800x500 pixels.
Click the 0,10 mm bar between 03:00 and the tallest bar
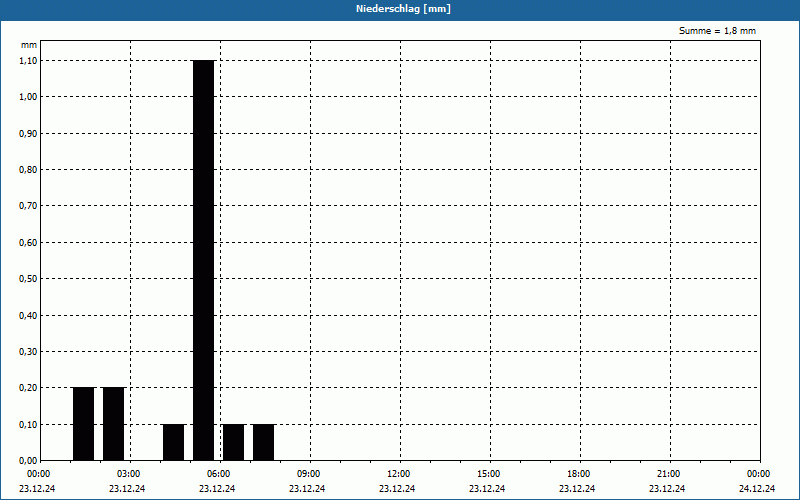pos(173,442)
